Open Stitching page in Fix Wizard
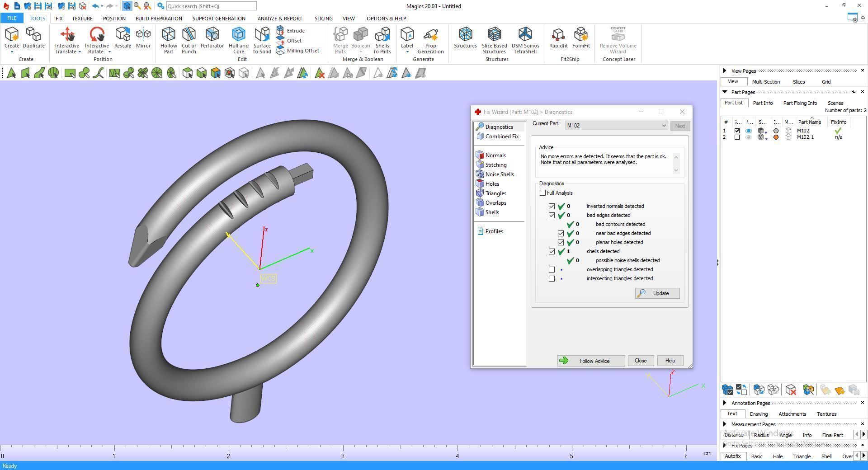The height and width of the screenshot is (470, 868). tap(491, 165)
